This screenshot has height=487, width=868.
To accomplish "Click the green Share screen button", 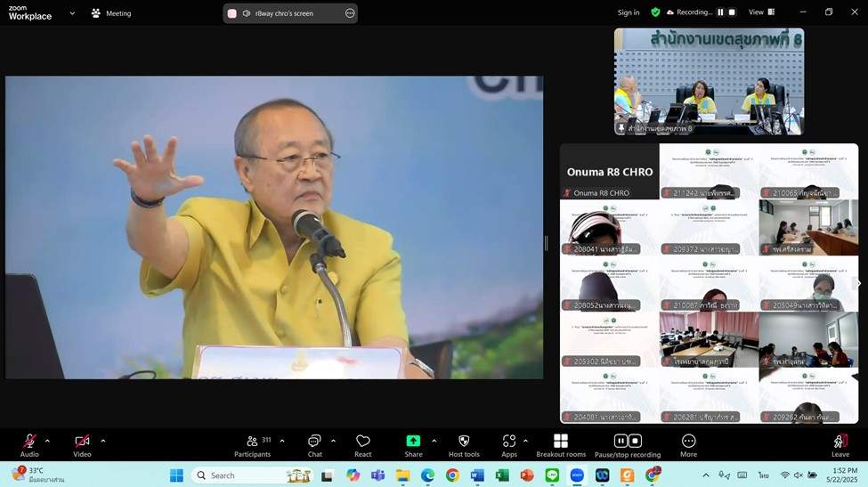I will click(413, 445).
